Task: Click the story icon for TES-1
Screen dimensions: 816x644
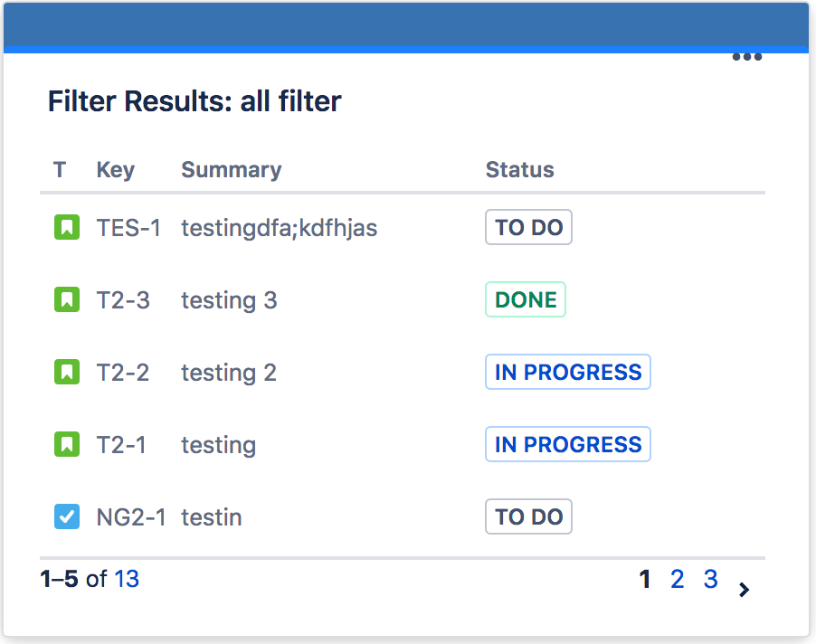Action: 67,228
